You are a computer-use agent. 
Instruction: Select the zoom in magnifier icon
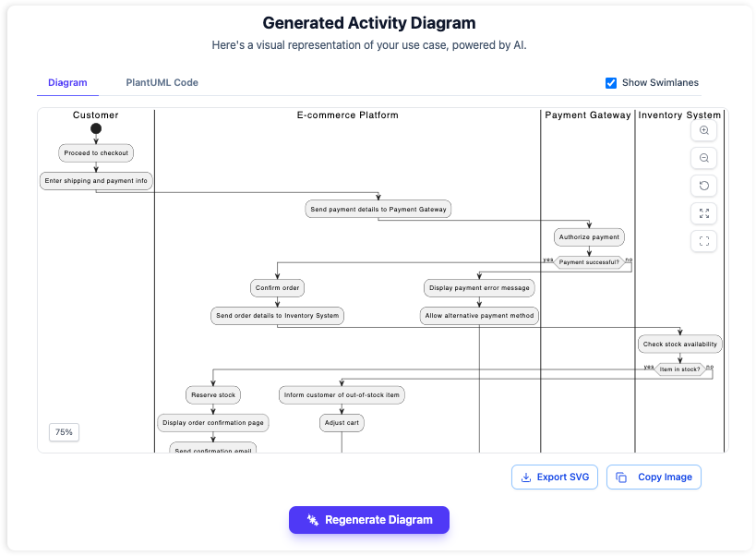coord(703,130)
